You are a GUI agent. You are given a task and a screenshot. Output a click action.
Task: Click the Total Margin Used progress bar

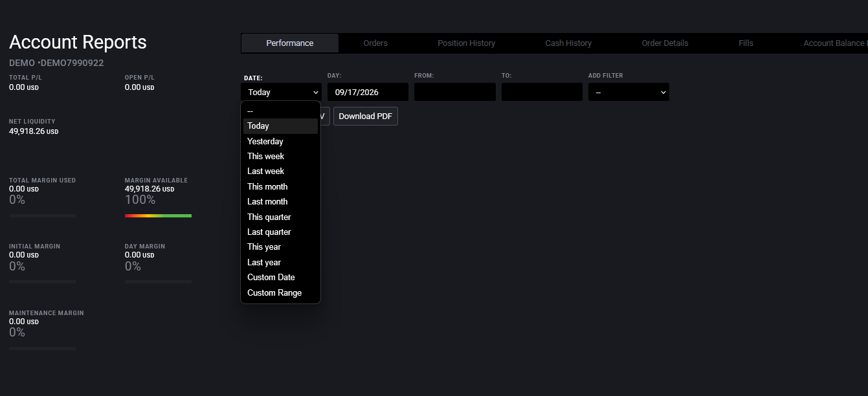pyautogui.click(x=42, y=215)
